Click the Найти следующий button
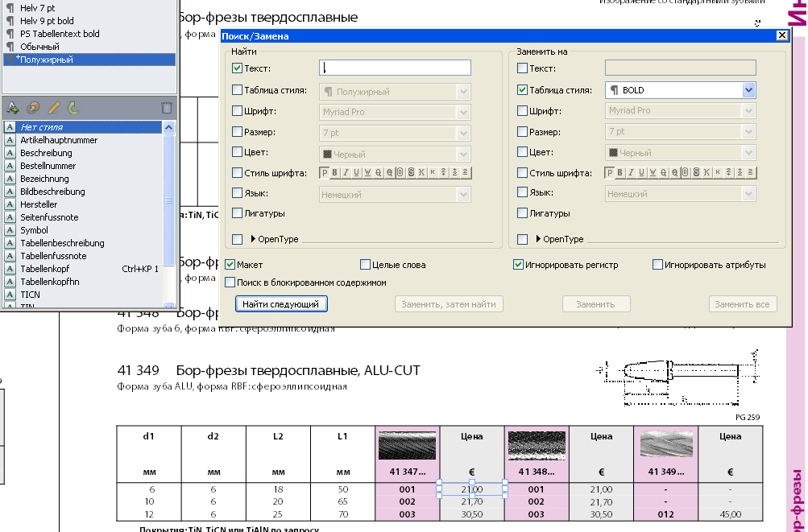This screenshot has width=808, height=532. point(281,304)
